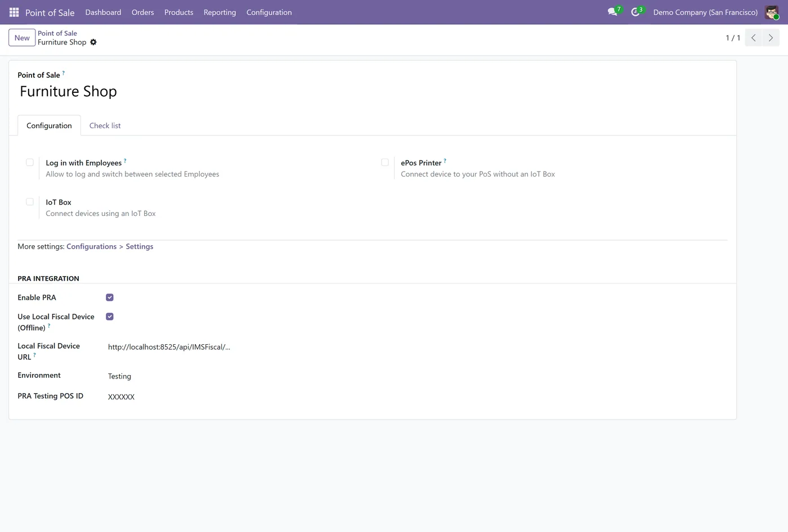Open the Configuration top menu

(x=269, y=12)
